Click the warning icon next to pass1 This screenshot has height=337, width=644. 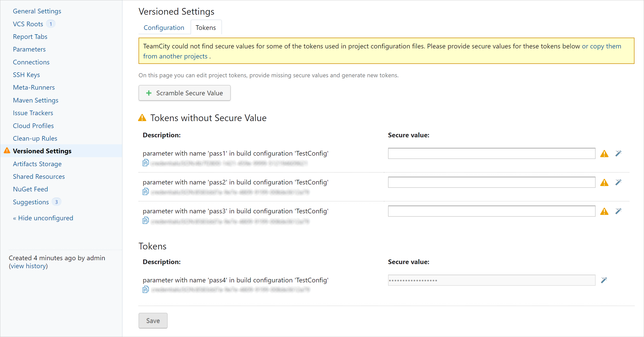click(604, 154)
